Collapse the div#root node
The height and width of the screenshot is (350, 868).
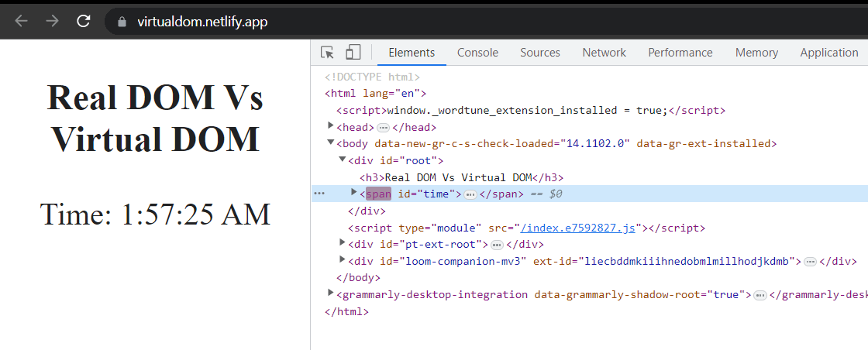343,160
